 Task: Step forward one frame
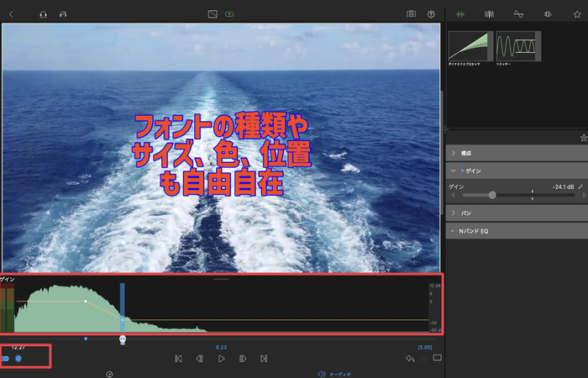(242, 359)
